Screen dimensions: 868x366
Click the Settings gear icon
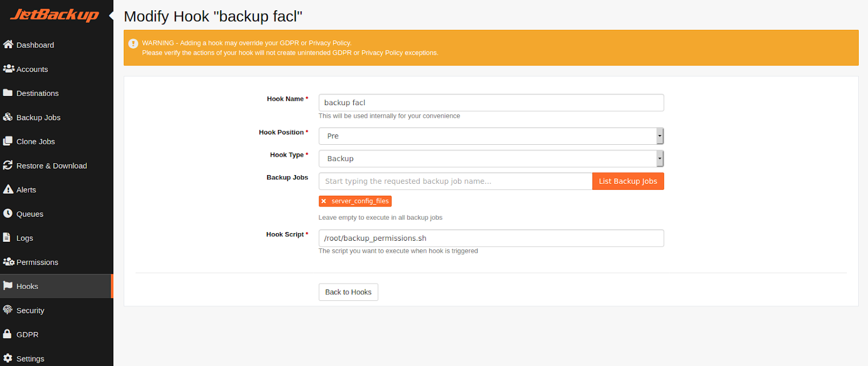coord(8,358)
